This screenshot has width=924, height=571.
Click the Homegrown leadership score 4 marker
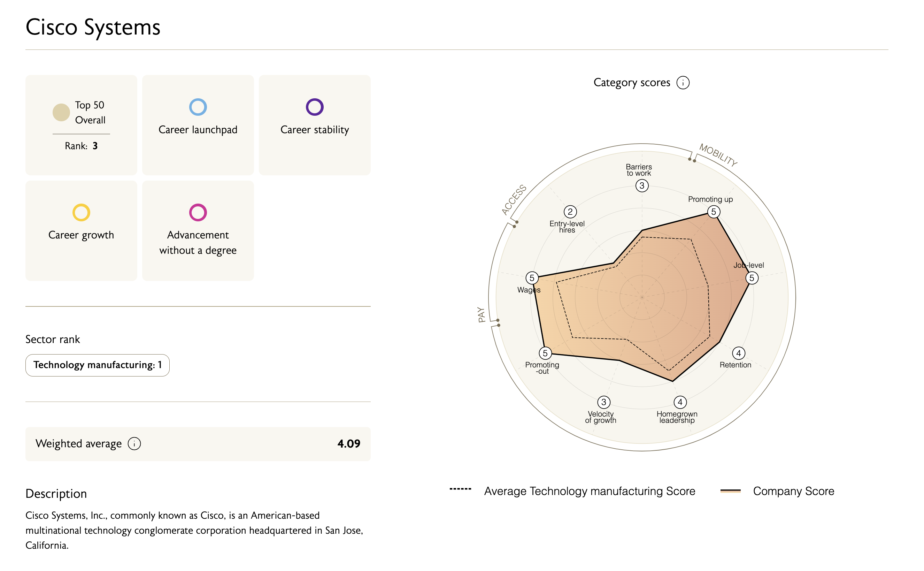pos(680,402)
